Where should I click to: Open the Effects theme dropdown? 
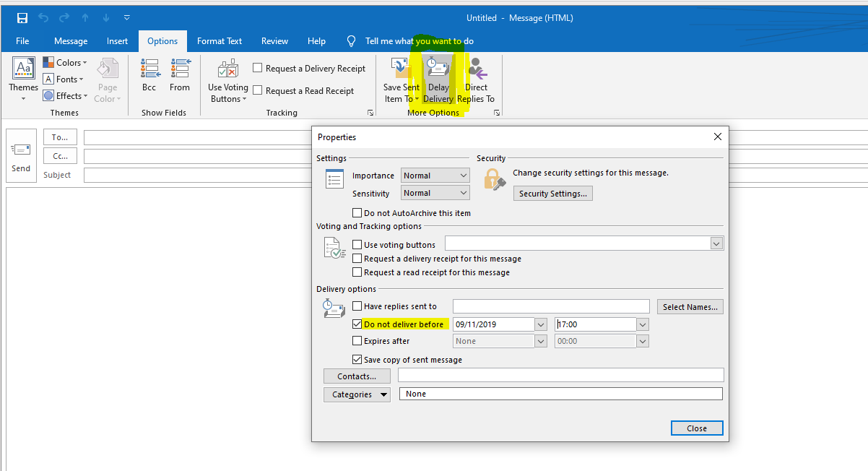pyautogui.click(x=66, y=95)
